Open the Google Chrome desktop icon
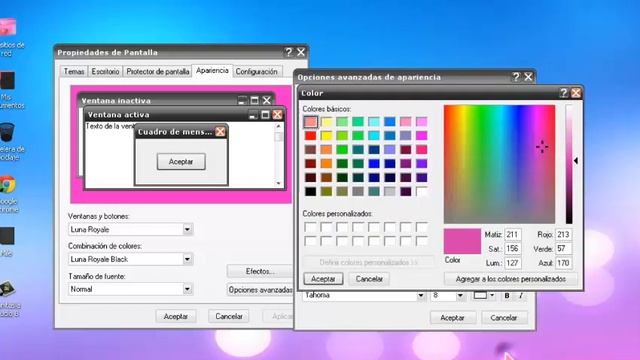The height and width of the screenshot is (360, 640). tap(7, 185)
